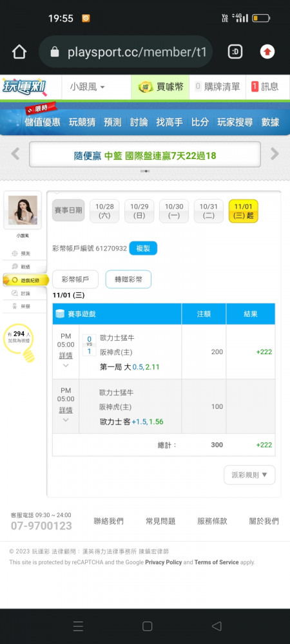Select the 10/31 (二) date tab
290x644 pixels.
(209, 211)
